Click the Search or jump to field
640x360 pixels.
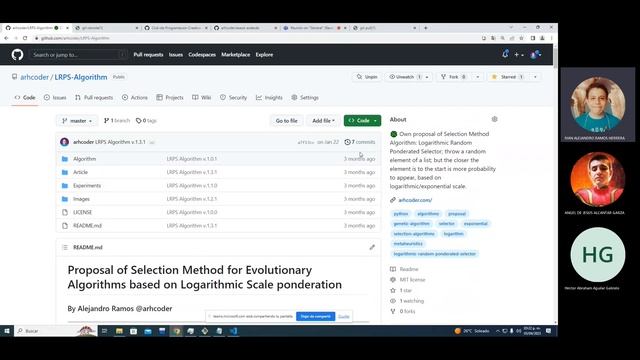pyautogui.click(x=78, y=55)
